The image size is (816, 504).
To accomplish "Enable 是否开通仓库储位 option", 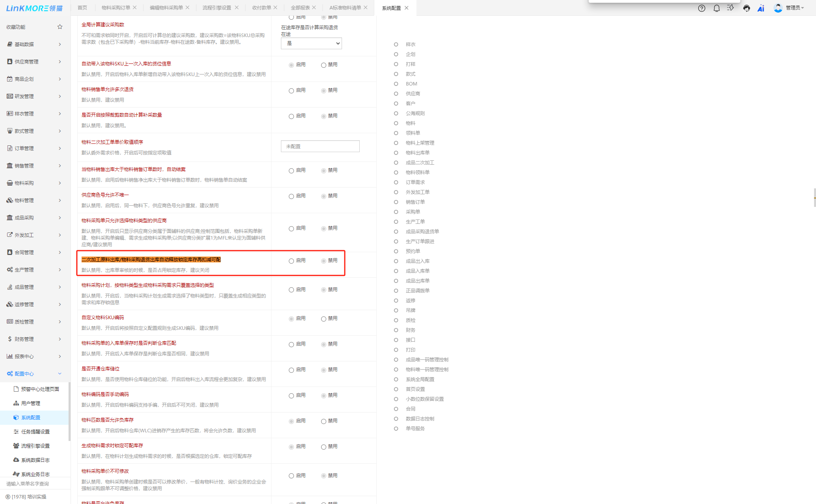I will click(291, 370).
